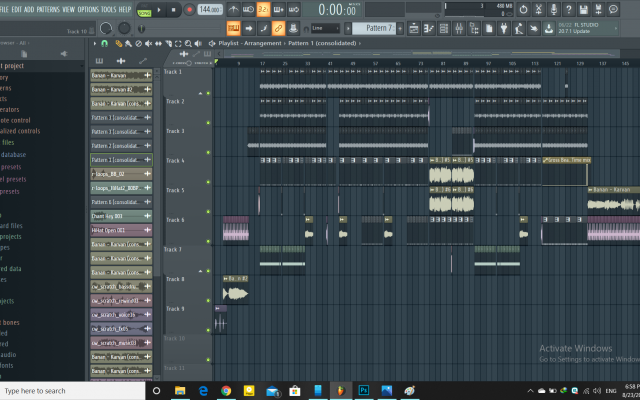The width and height of the screenshot is (640, 400).
Task: Select the playlist mute tool
Action: point(149,43)
